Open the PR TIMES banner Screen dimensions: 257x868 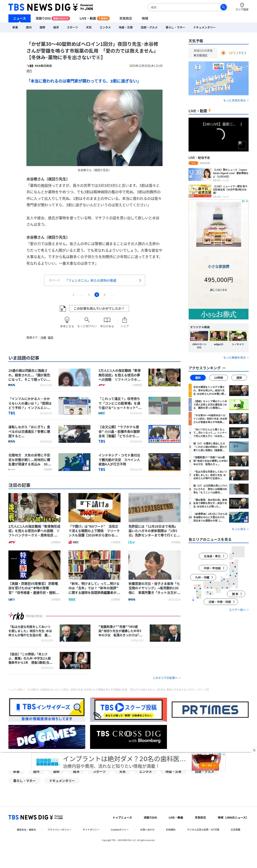[210, 709]
